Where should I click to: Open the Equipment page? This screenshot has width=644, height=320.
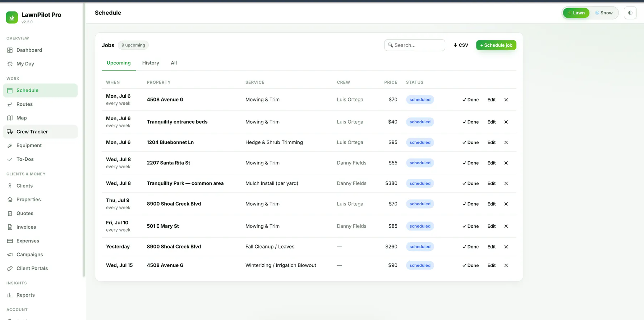pyautogui.click(x=40, y=145)
